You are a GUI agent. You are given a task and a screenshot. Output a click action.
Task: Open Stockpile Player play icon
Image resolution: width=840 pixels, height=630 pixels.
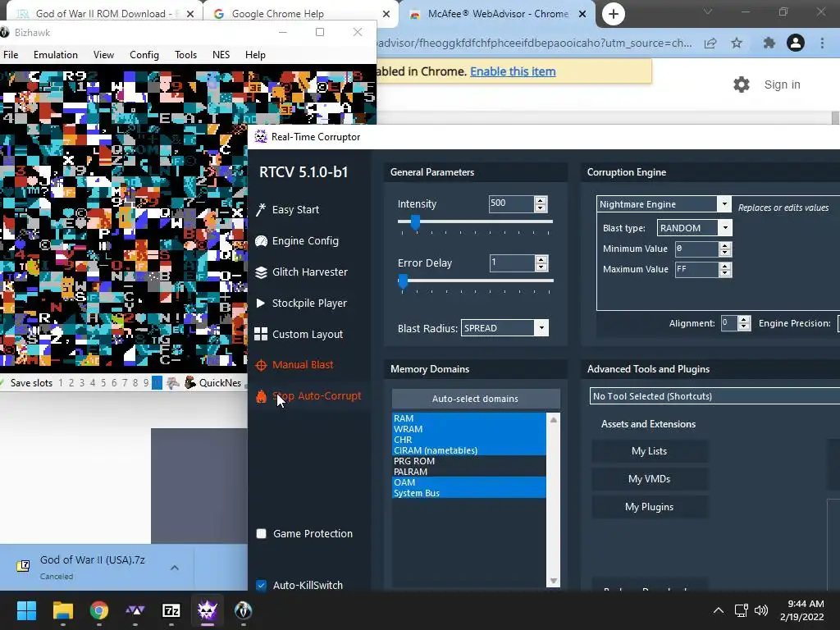click(261, 304)
